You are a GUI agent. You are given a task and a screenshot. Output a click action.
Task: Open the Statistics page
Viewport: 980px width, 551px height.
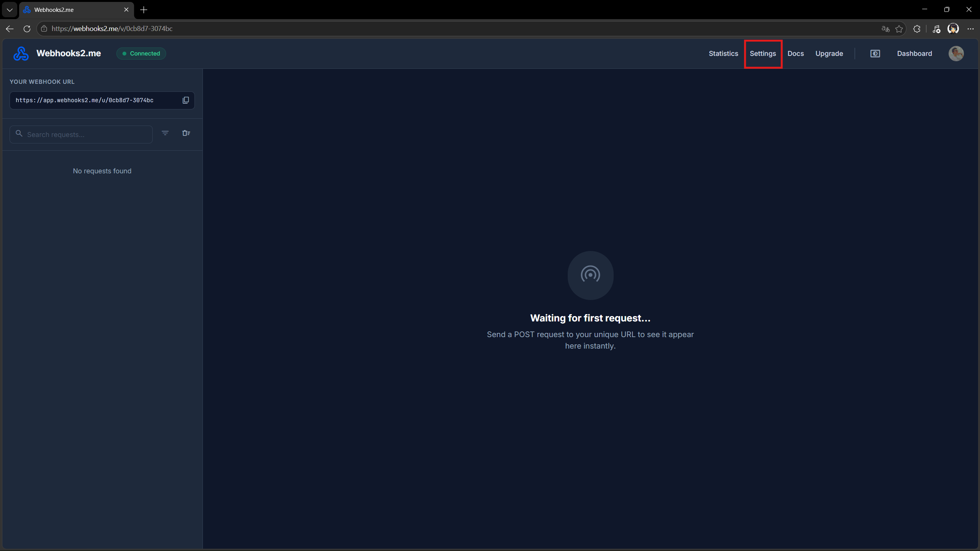[723, 54]
